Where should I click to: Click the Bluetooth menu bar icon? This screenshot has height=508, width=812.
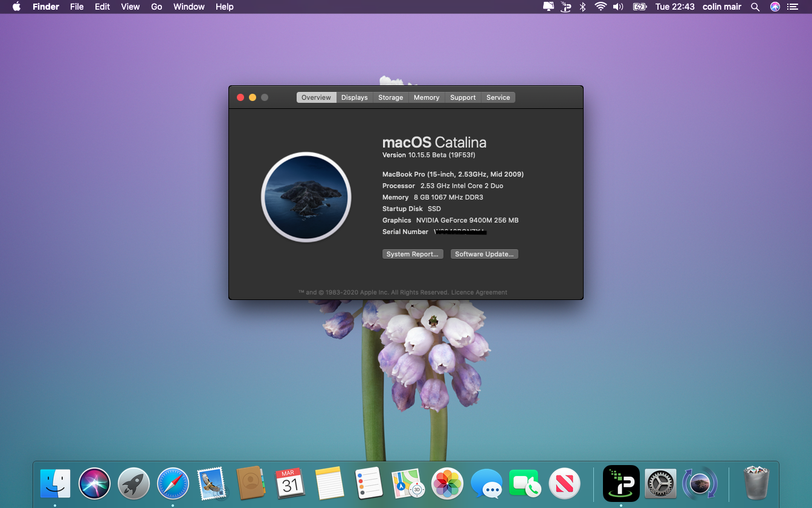tap(583, 7)
